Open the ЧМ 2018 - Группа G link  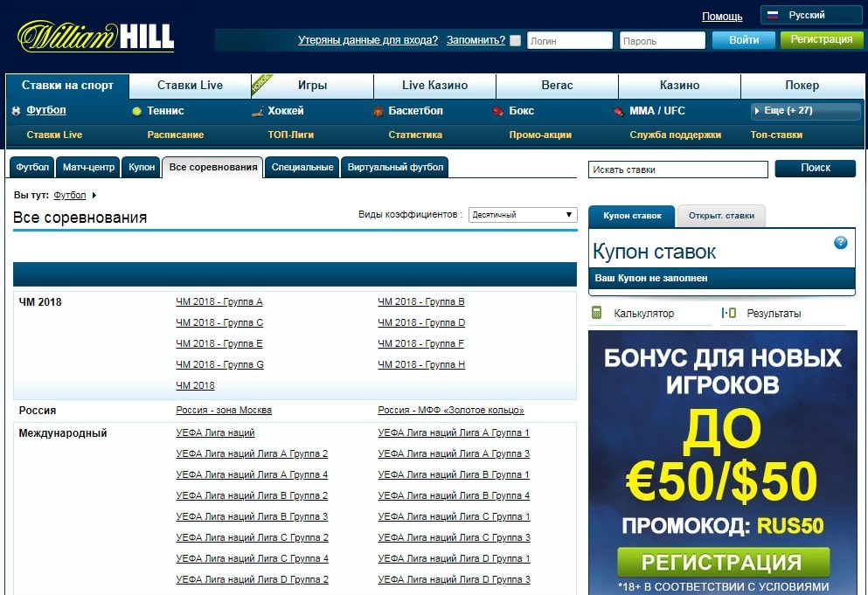[219, 364]
